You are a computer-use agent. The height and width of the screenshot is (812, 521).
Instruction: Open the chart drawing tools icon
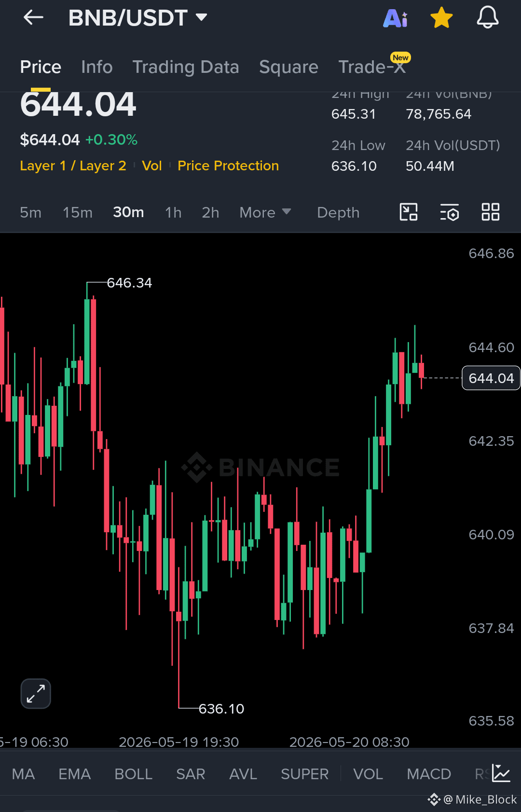pos(409,212)
